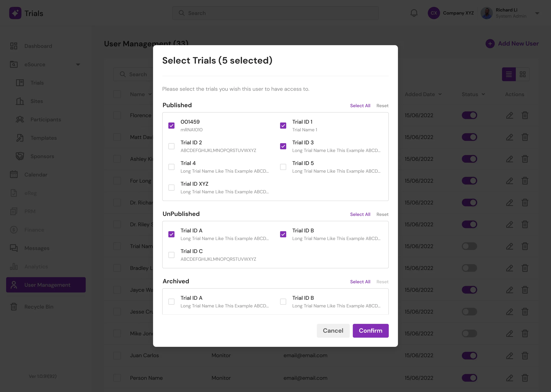The height and width of the screenshot is (392, 551).
Task: Sort by Name column arrow
Action: click(x=150, y=94)
